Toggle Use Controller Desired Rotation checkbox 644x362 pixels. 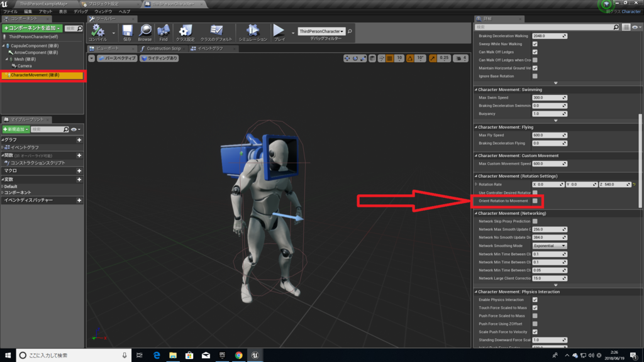pyautogui.click(x=535, y=192)
